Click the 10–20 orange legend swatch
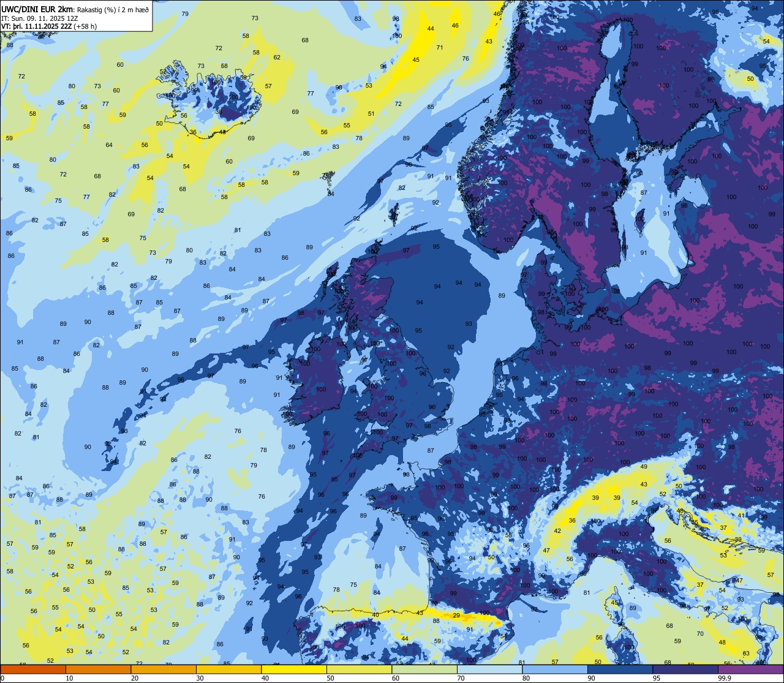This screenshot has height=683, width=784. 98,670
